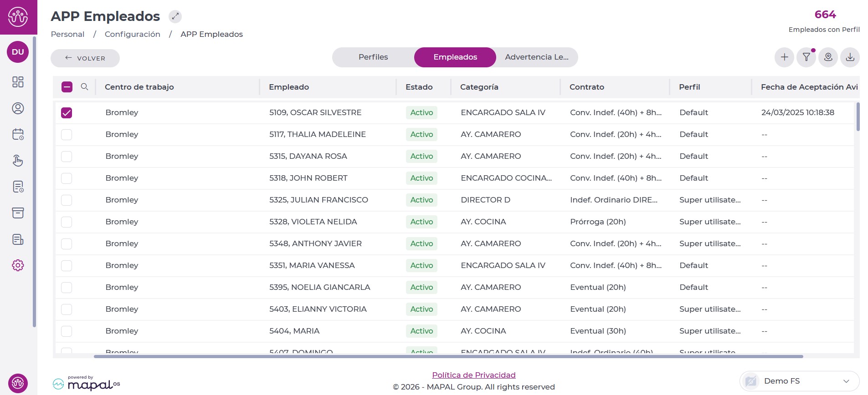The height and width of the screenshot is (395, 868).
Task: Open the DU user avatar menu
Action: (18, 52)
